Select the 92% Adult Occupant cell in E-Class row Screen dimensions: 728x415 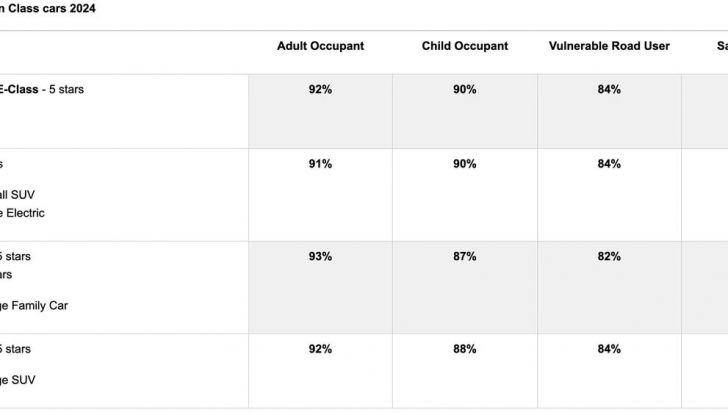[320, 90]
